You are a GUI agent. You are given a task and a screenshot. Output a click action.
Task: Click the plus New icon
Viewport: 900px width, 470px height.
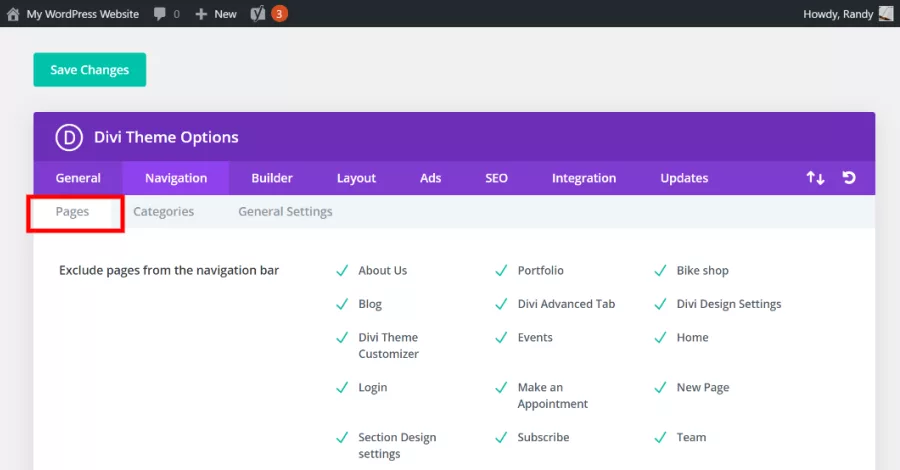(201, 14)
